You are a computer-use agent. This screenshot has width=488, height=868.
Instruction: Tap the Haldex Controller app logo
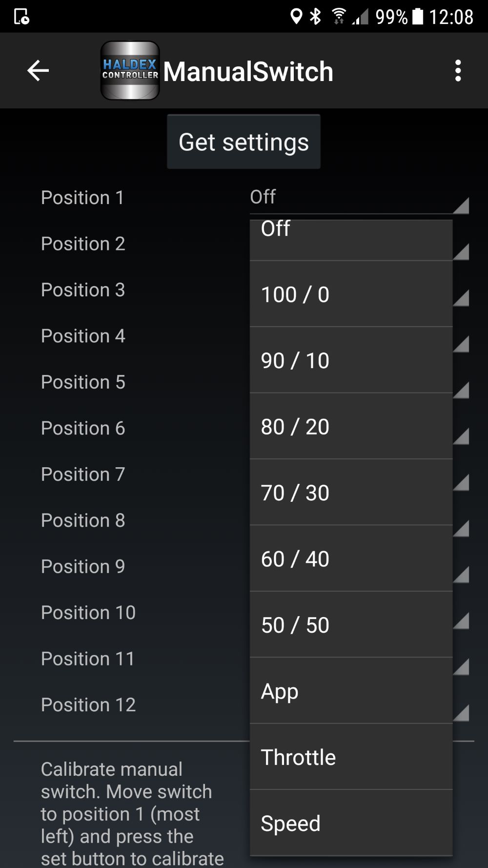point(130,71)
